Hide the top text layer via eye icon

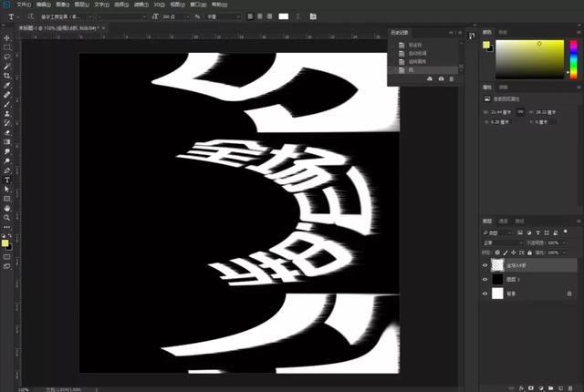(485, 264)
